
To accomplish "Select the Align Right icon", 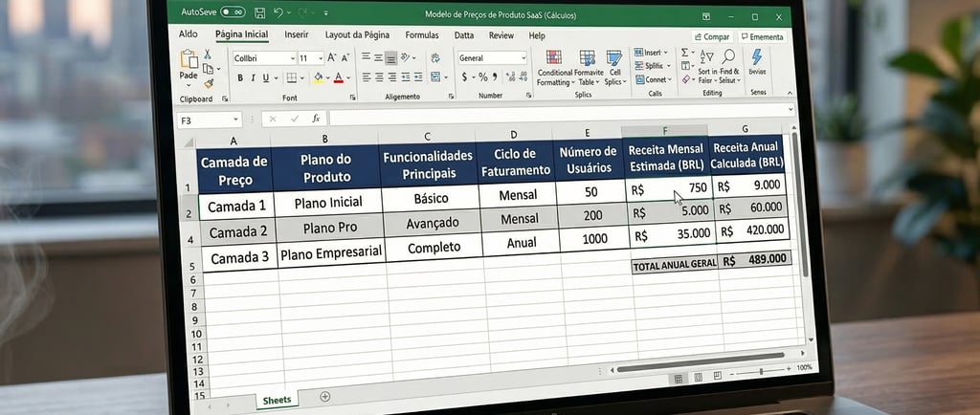I will (x=391, y=77).
